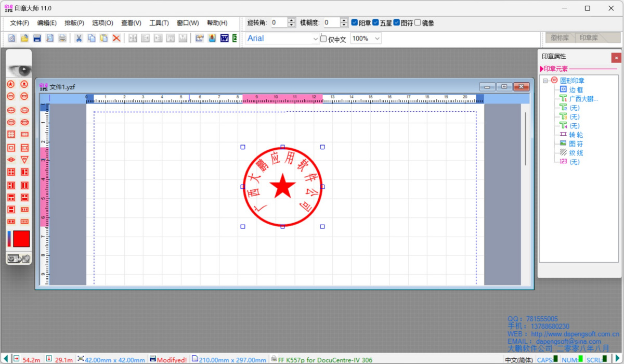This screenshot has width=624, height=364.
Task: Click the blue Word export icon
Action: [225, 38]
